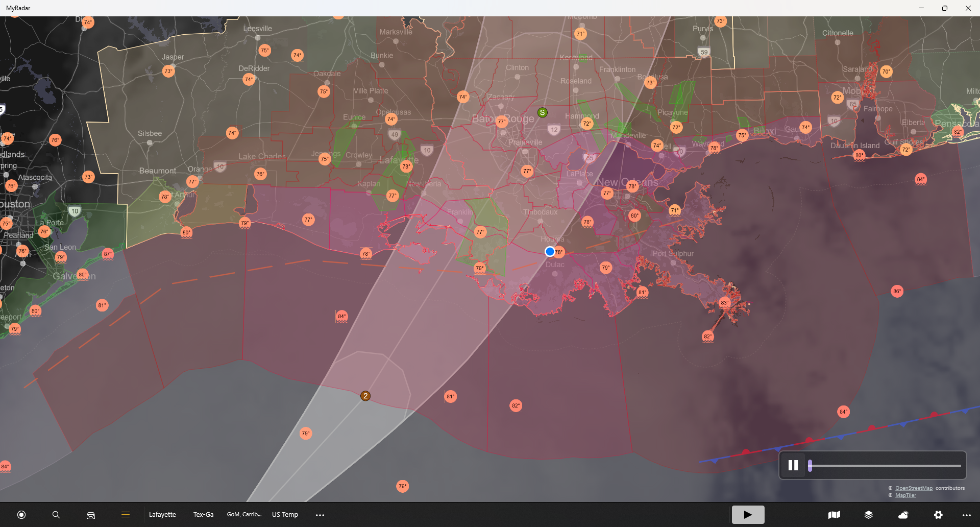Open the OpenStreetMap attribution link
The image size is (980, 527).
tap(914, 488)
